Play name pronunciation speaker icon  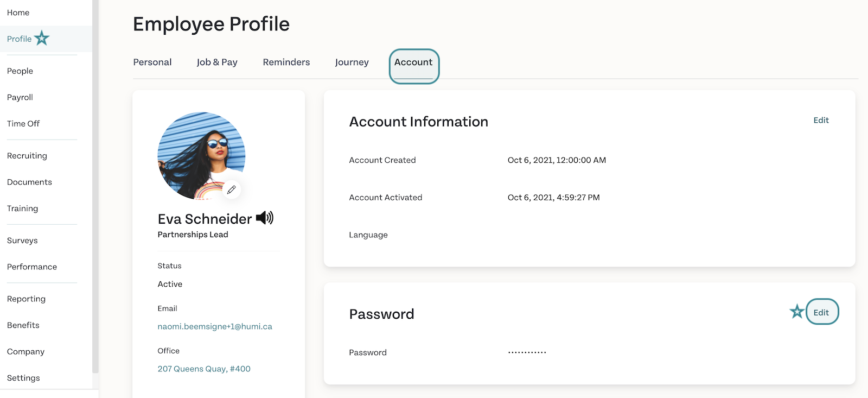click(x=265, y=218)
